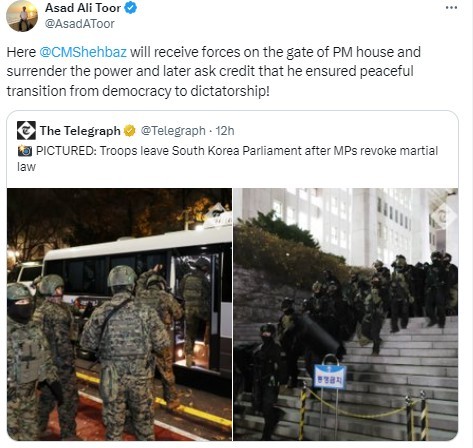
Task: Open The Telegraph account name
Action: 80,131
